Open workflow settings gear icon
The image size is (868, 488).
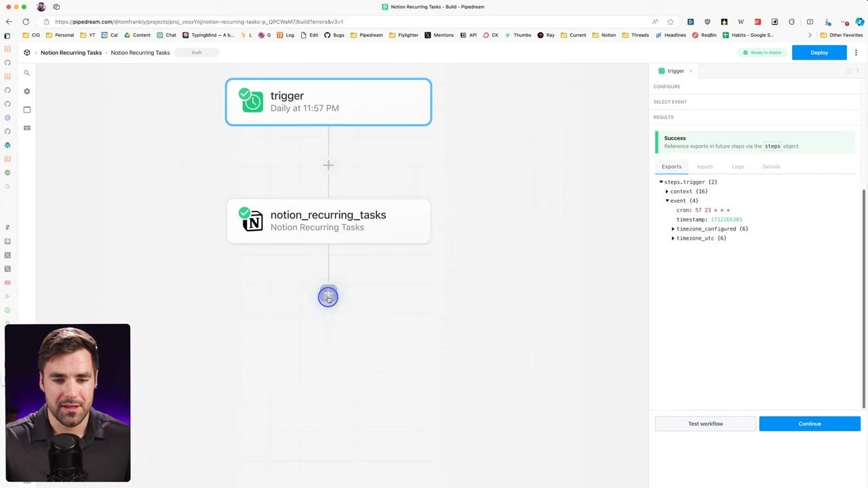tap(27, 91)
